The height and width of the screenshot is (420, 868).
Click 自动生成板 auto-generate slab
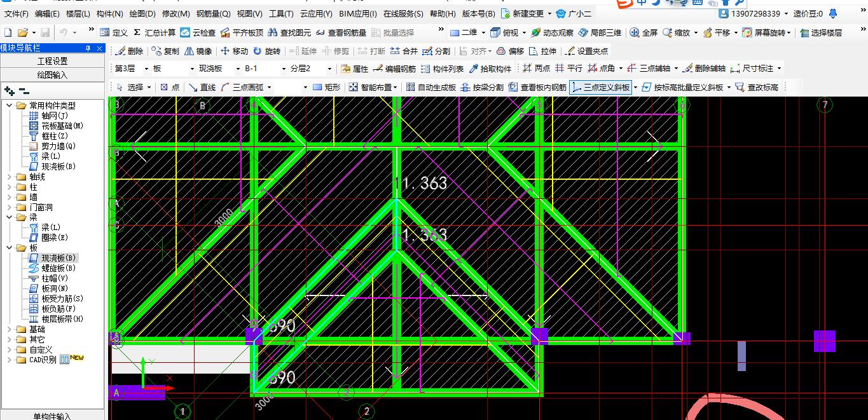click(431, 88)
